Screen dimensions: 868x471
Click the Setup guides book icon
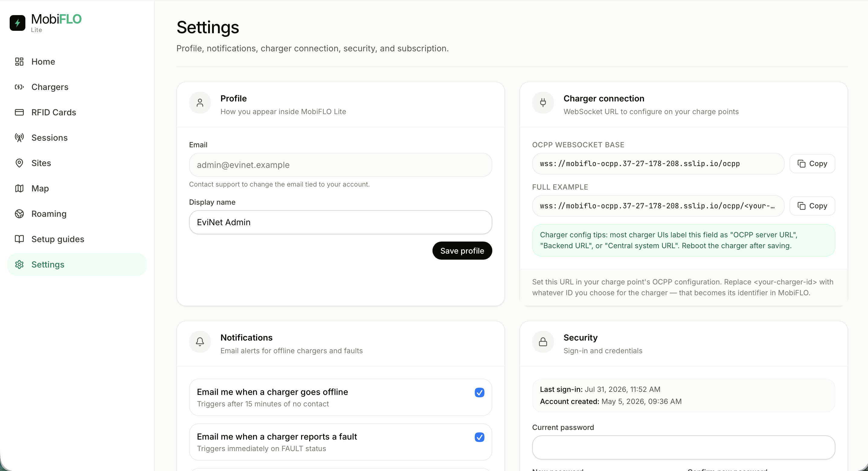[19, 239]
